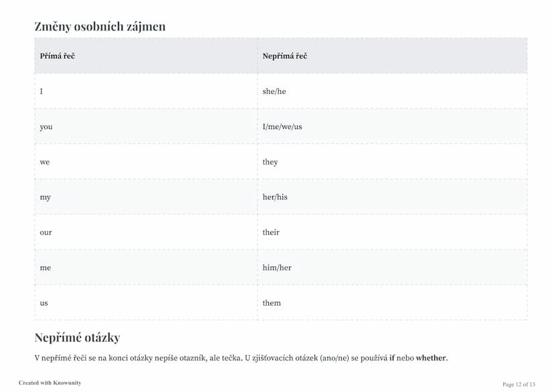The height and width of the screenshot is (392, 554).
Task: Click the him/her cell
Action: pyautogui.click(x=392, y=268)
